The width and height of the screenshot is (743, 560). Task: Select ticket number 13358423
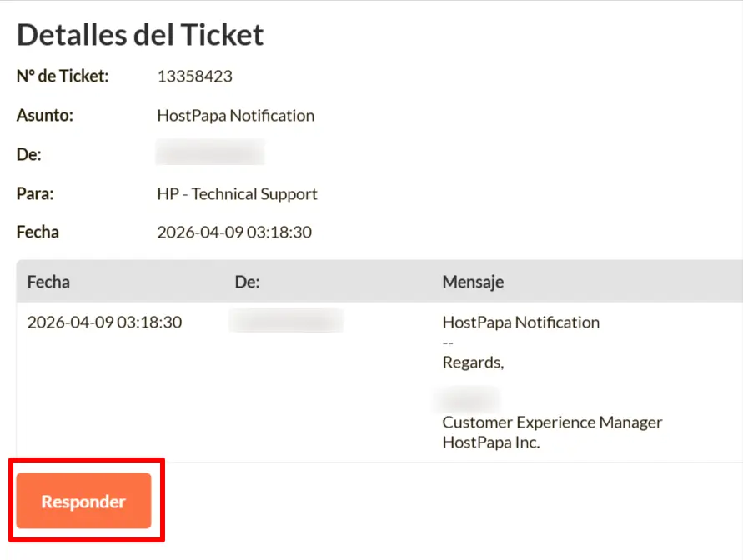click(x=194, y=77)
